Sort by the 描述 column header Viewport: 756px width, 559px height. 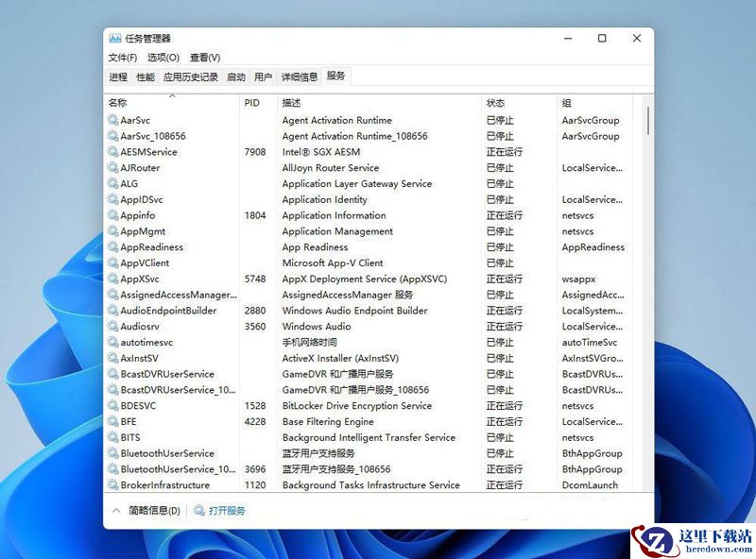[380, 103]
